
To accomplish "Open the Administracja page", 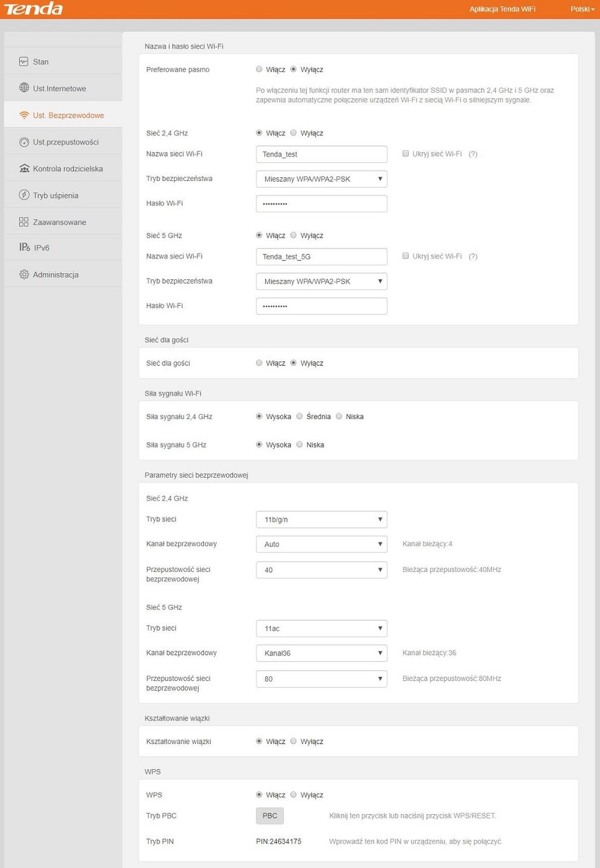I will pyautogui.click(x=63, y=274).
